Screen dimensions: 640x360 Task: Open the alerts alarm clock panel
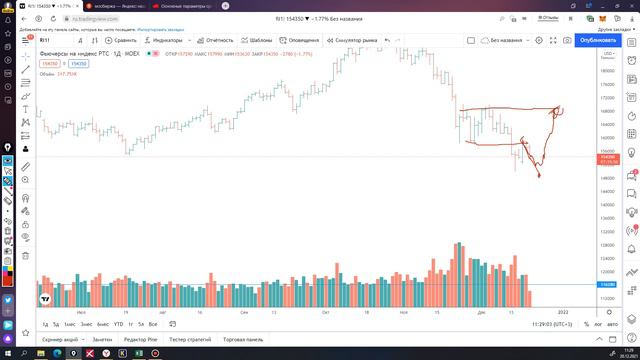pos(631,61)
